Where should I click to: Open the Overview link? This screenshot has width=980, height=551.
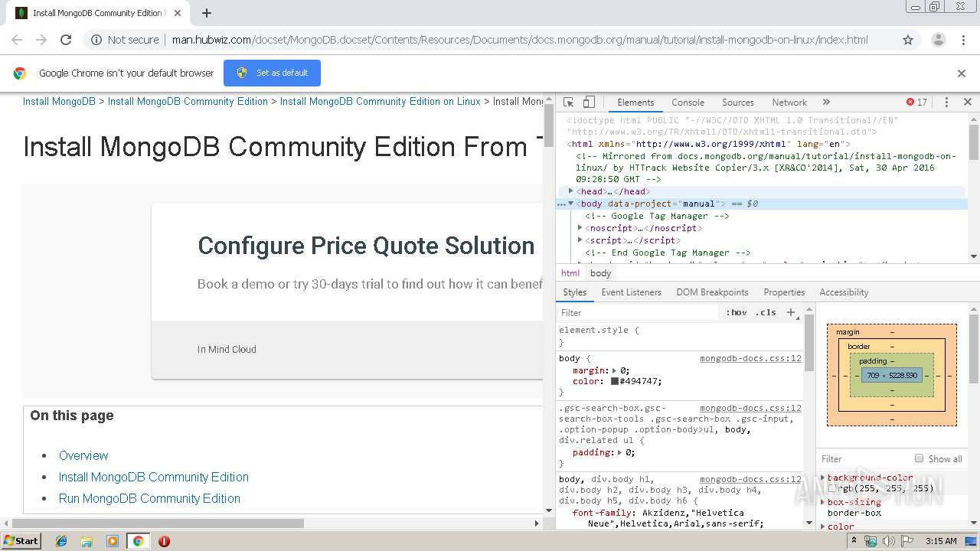(x=83, y=455)
